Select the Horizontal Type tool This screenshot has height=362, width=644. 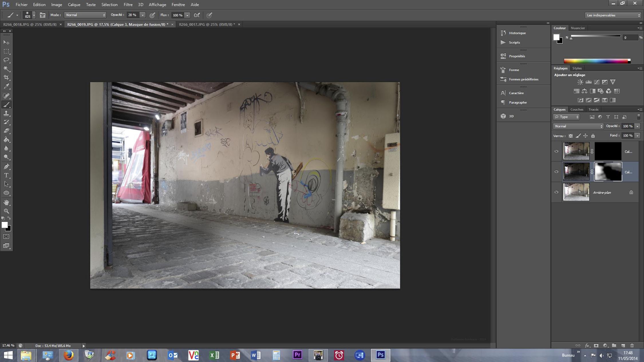[x=6, y=175]
